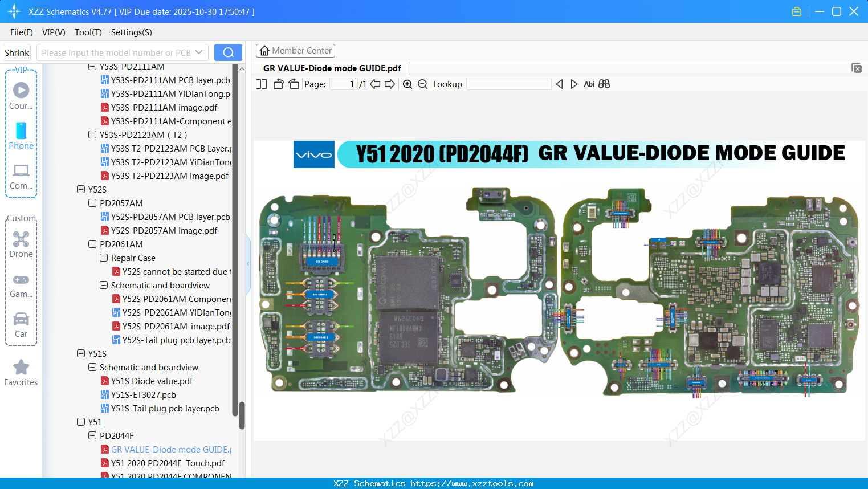Open the model search dropdown arrow
Viewport: 868px width, 489px height.
click(200, 52)
